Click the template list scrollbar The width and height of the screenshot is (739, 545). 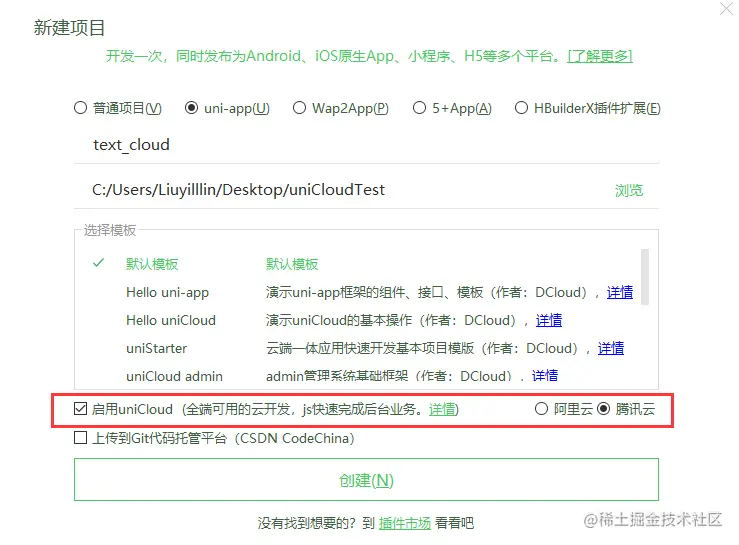(645, 277)
